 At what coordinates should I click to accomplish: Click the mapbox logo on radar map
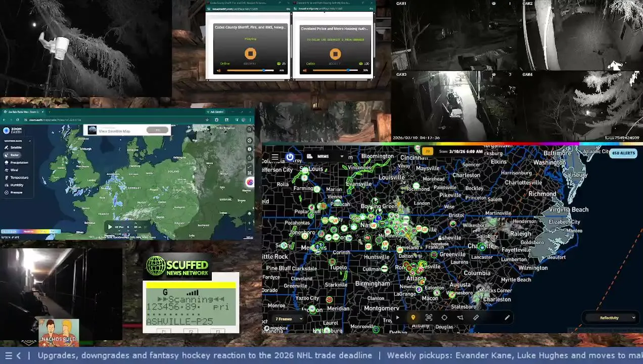click(x=276, y=329)
